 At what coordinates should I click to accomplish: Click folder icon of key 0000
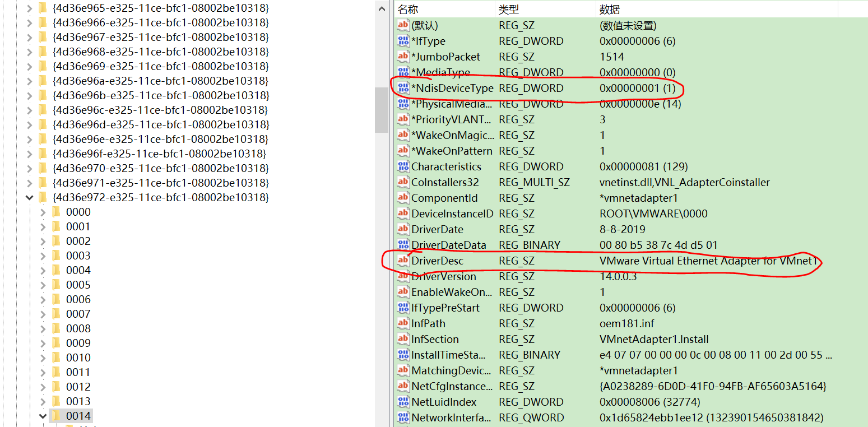(56, 212)
